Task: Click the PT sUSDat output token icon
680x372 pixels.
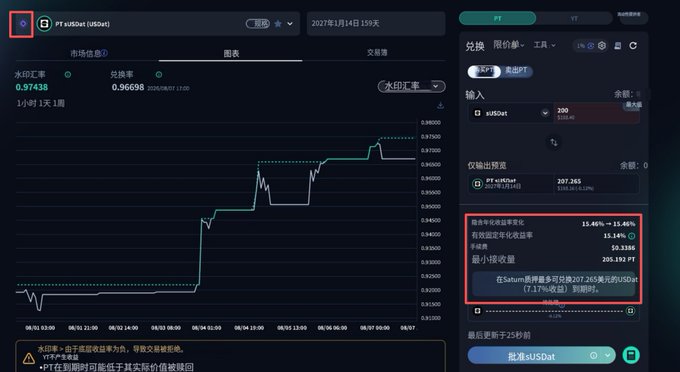Action: [477, 184]
